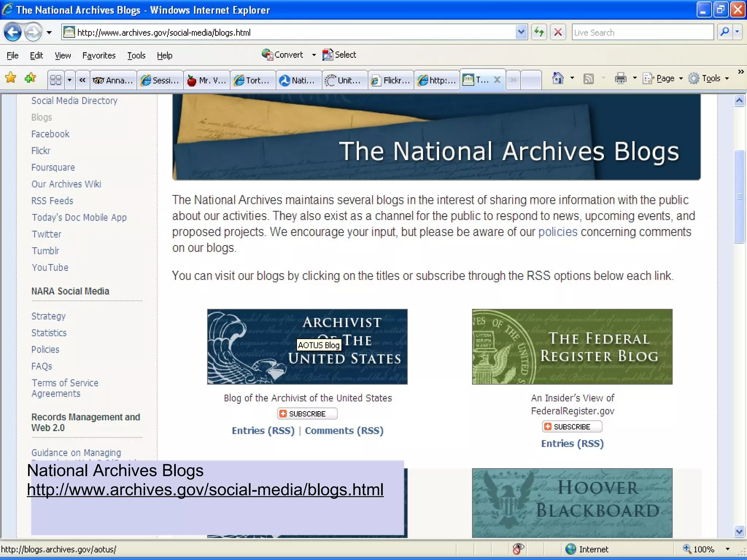Close the current tab with X

[497, 79]
